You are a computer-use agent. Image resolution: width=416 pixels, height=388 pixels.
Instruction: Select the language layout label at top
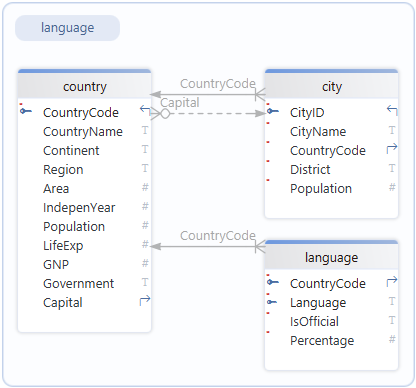67,28
